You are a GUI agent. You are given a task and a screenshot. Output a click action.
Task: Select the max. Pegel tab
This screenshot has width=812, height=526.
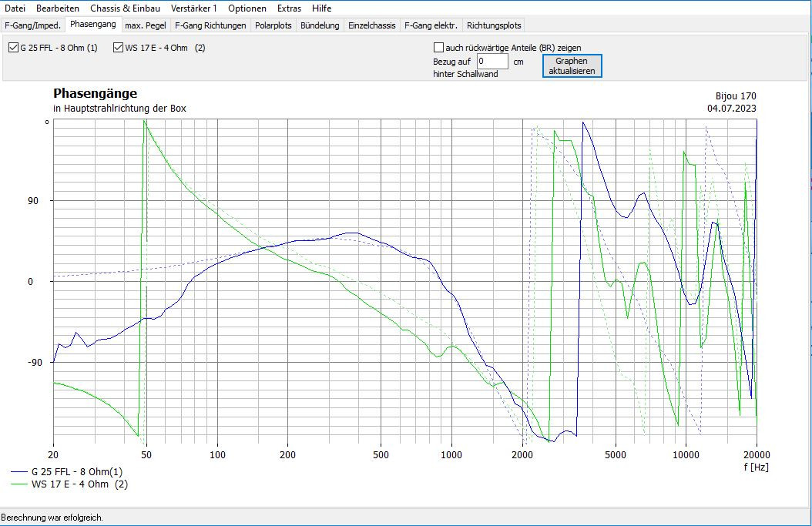(145, 25)
